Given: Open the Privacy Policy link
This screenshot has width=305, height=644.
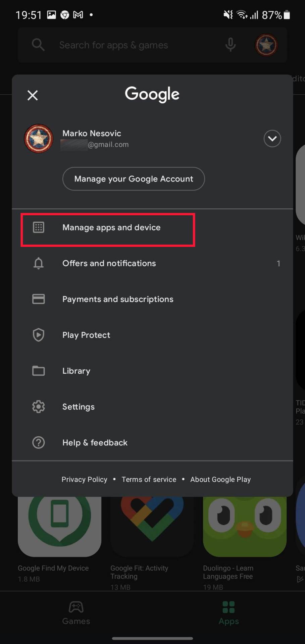Looking at the screenshot, I should 84,479.
